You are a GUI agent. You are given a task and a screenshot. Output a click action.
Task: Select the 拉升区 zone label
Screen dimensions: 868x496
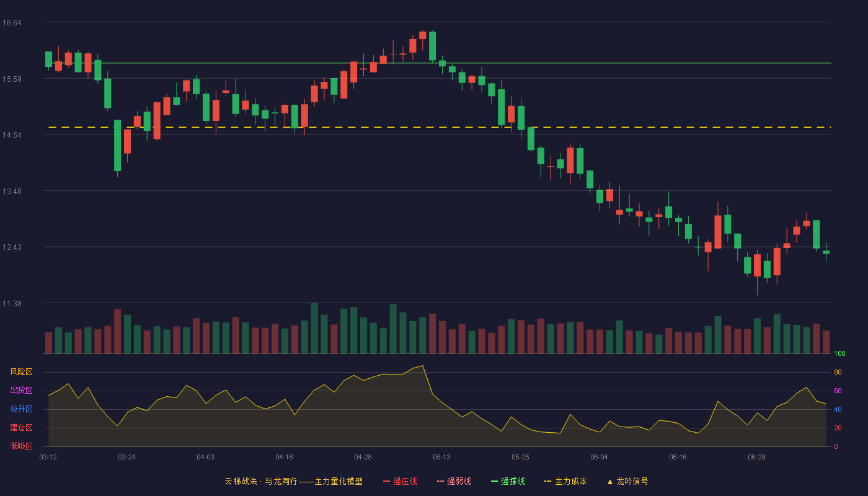point(21,409)
